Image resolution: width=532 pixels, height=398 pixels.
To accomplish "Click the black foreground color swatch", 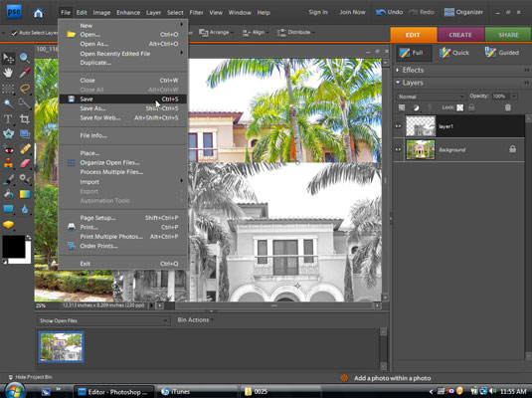I will (x=14, y=247).
